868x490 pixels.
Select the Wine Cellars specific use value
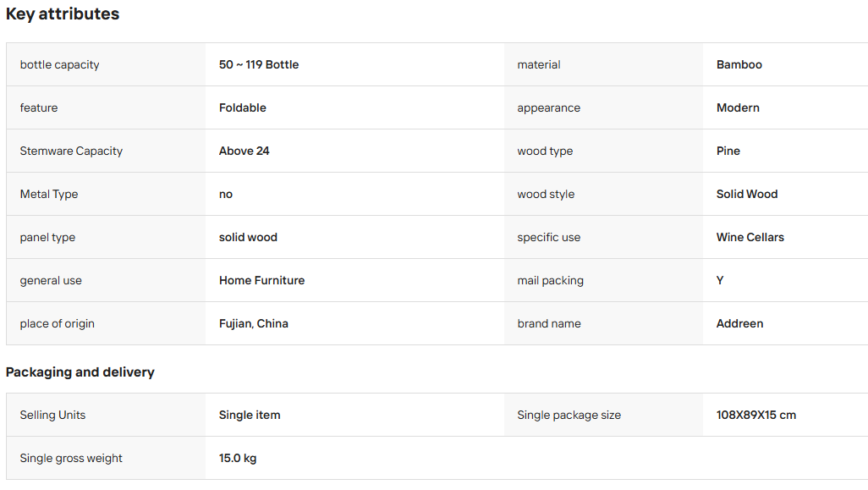[x=750, y=237]
